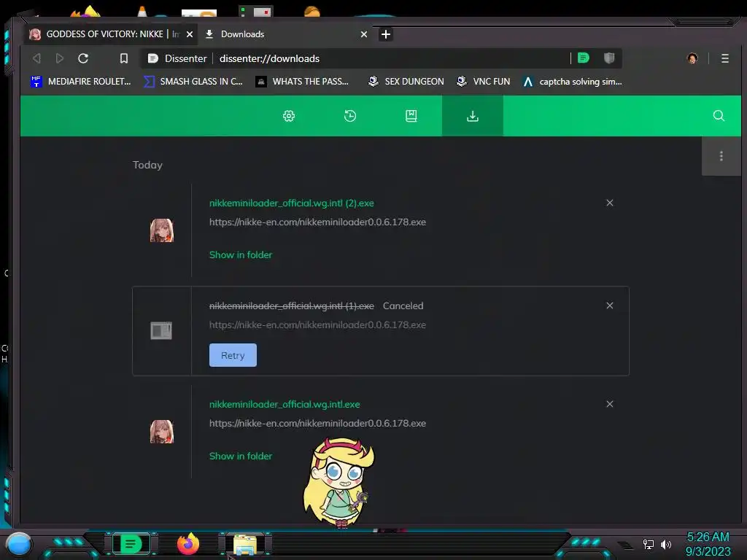Open the three-dot more actions menu

[721, 156]
